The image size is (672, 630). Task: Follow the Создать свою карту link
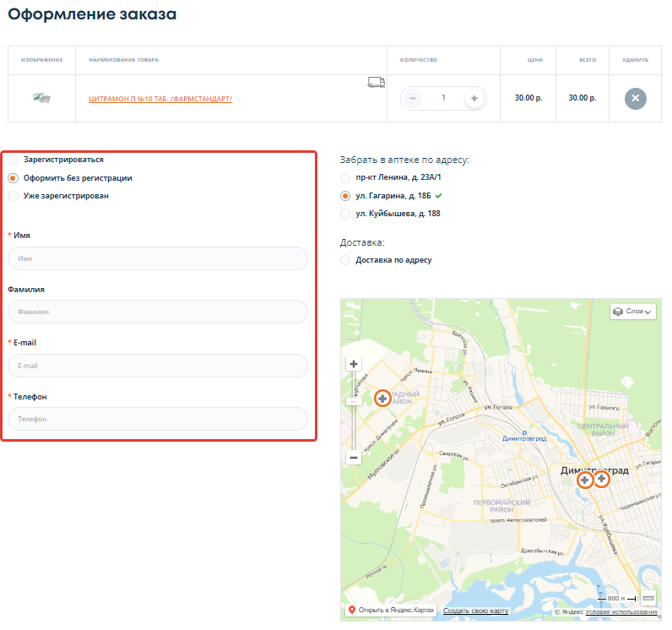[x=475, y=610]
